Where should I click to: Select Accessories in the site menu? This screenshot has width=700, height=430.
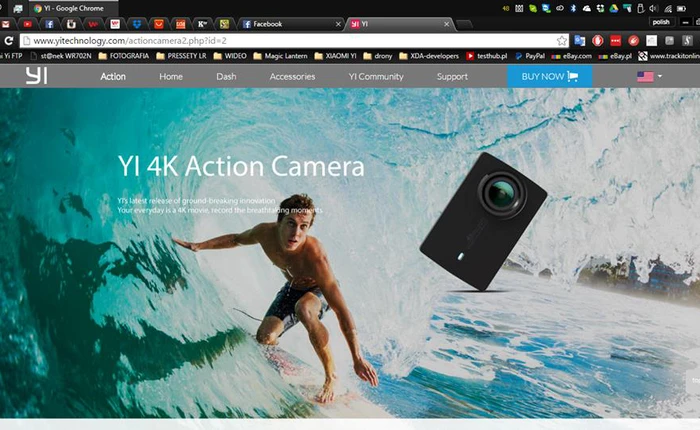click(292, 76)
